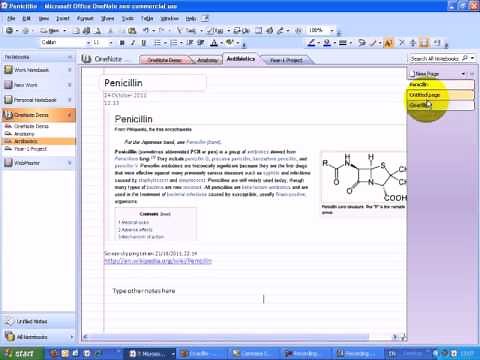
Task: Click the bulleted list icon
Action: [157, 43]
